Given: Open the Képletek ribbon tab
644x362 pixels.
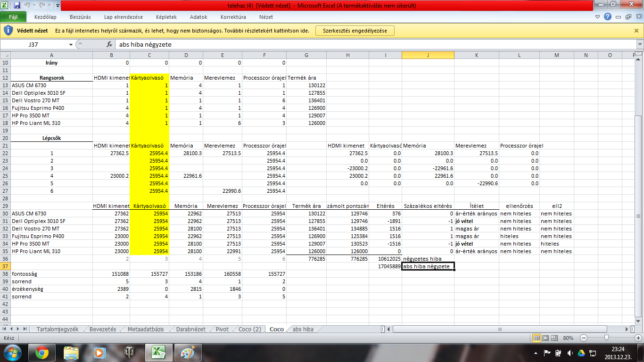Looking at the screenshot, I should [x=166, y=17].
